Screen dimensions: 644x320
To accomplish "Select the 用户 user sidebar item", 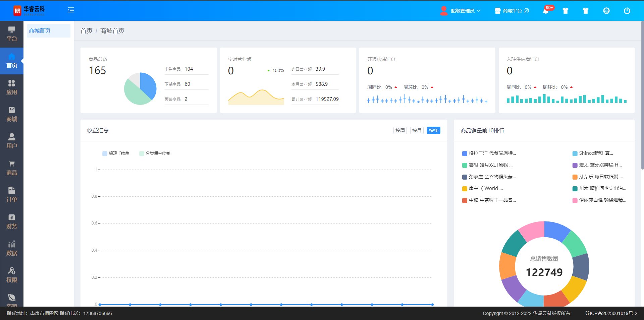I will click(12, 141).
